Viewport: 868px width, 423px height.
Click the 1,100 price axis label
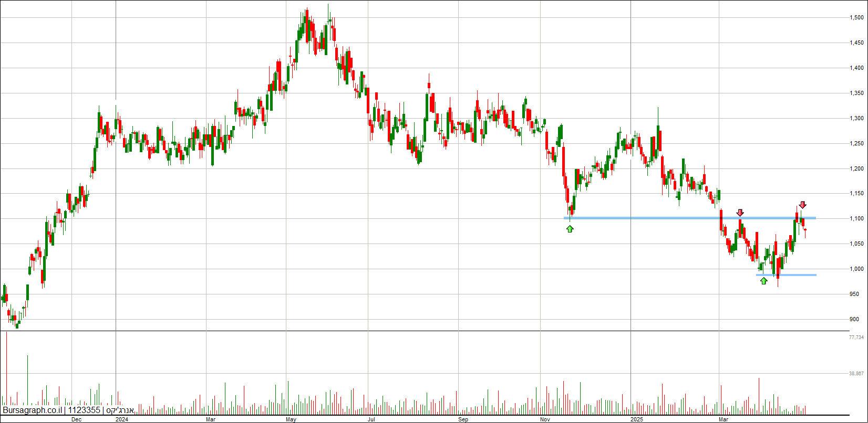coord(856,218)
